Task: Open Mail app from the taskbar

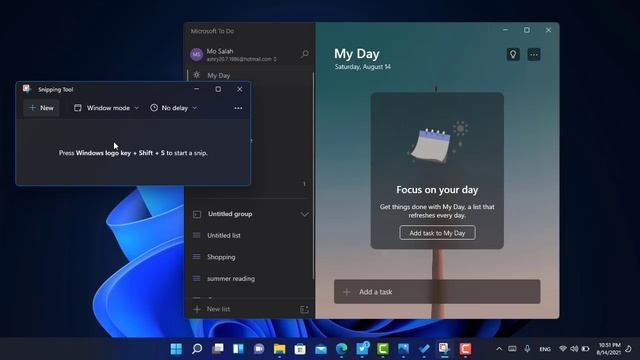Action: point(321,349)
